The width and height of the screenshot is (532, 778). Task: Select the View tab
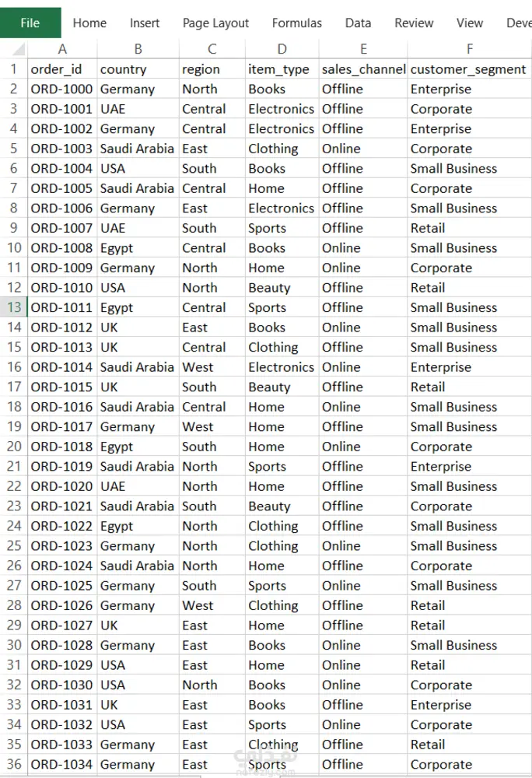[470, 23]
